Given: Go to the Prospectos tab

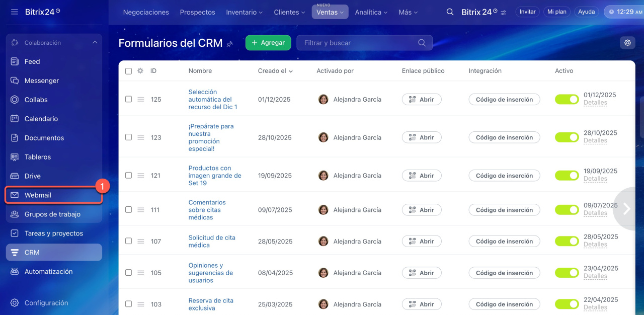Looking at the screenshot, I should 197,12.
